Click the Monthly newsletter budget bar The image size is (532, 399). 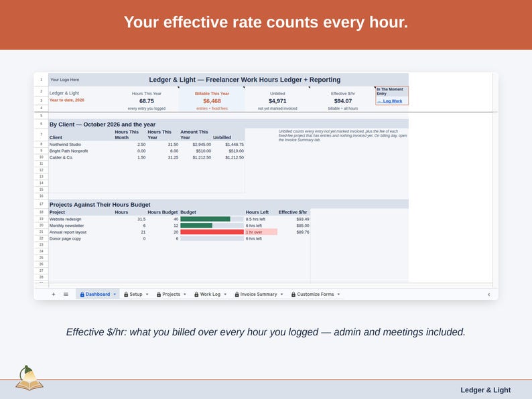point(212,226)
